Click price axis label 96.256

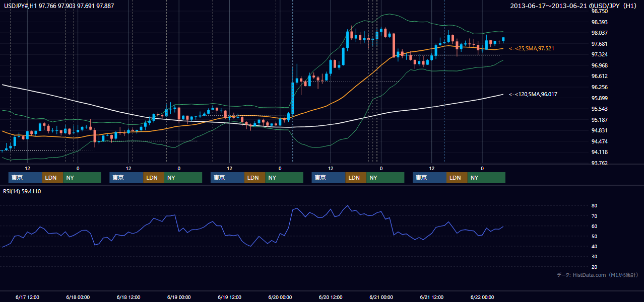[600, 87]
